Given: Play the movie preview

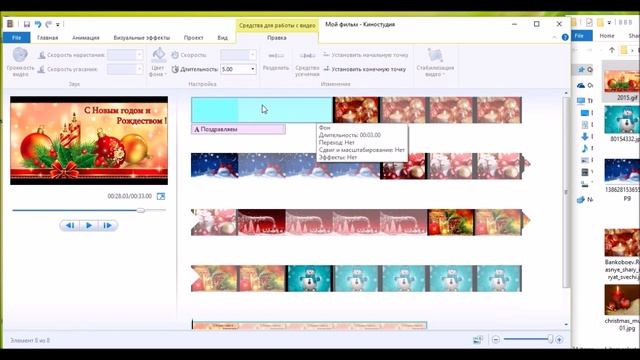Looking at the screenshot, I should pyautogui.click(x=89, y=225).
